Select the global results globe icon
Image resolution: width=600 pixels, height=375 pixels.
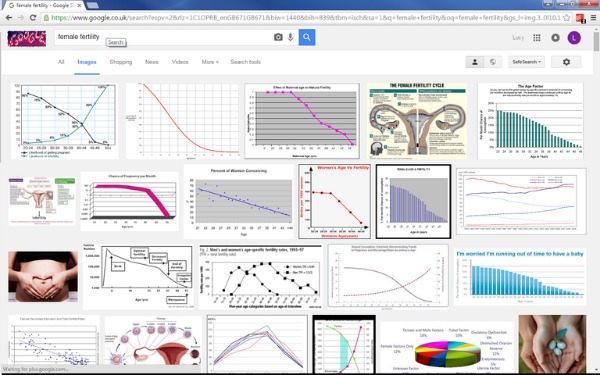(493, 62)
